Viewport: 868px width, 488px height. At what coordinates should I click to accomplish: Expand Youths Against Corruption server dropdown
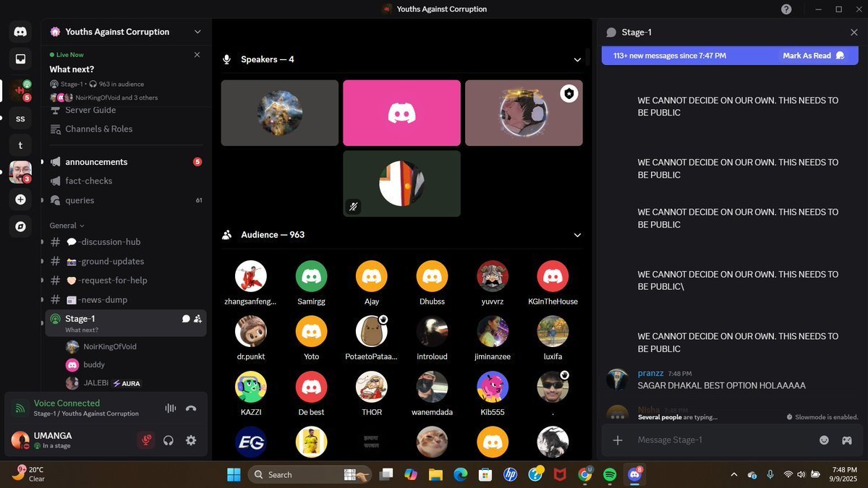point(197,32)
